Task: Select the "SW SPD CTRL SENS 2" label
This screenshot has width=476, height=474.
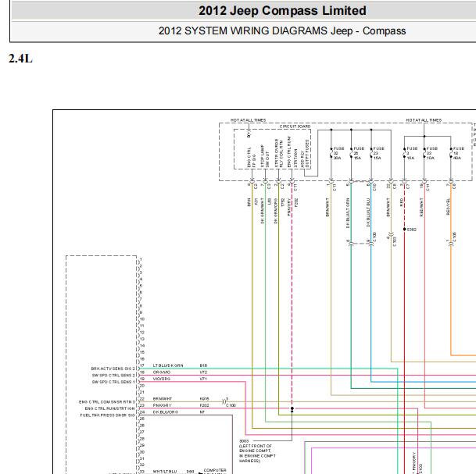Action: point(113,376)
